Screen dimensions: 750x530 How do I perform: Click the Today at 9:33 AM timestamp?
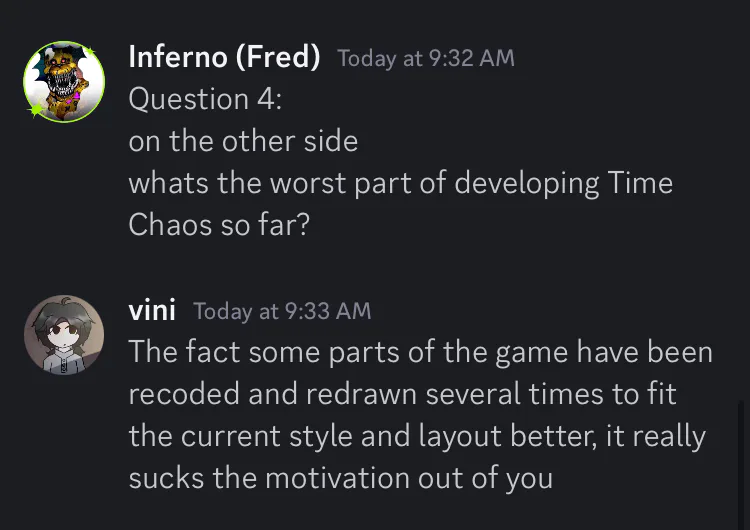282,311
